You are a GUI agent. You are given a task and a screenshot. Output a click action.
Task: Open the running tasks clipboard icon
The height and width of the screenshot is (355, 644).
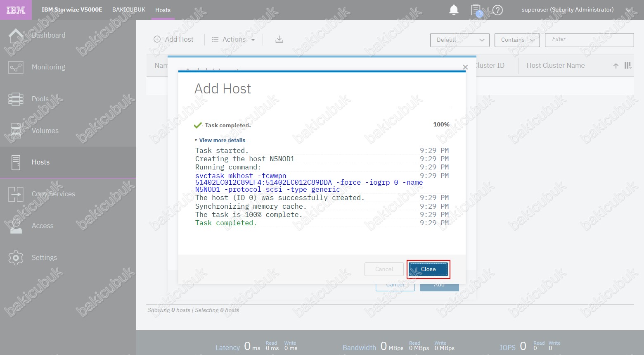(x=476, y=10)
